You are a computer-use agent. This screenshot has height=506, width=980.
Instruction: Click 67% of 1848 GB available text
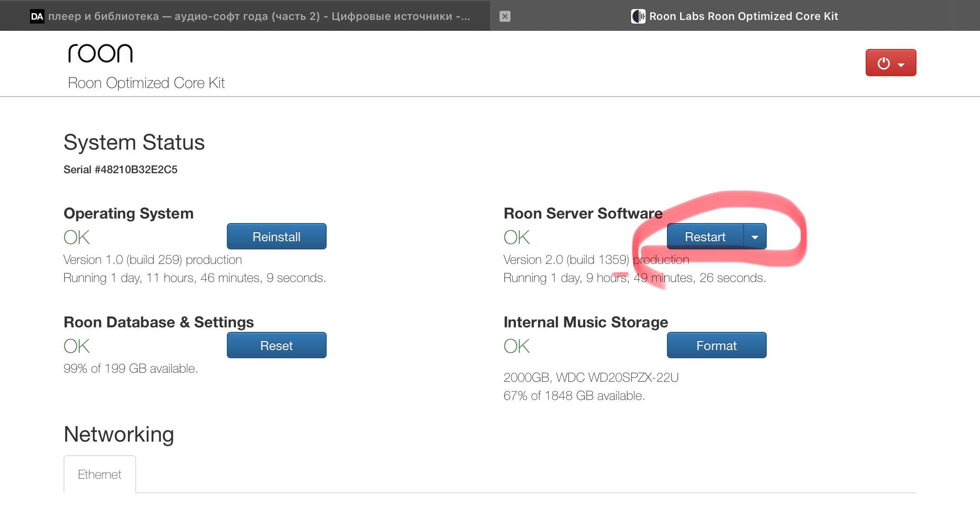(x=574, y=396)
